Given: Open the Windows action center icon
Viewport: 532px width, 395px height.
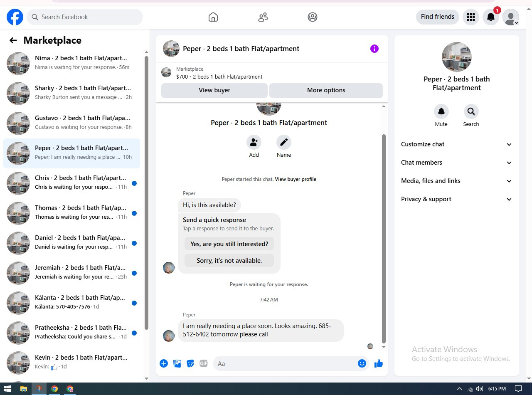Looking at the screenshot, I should coord(518,389).
